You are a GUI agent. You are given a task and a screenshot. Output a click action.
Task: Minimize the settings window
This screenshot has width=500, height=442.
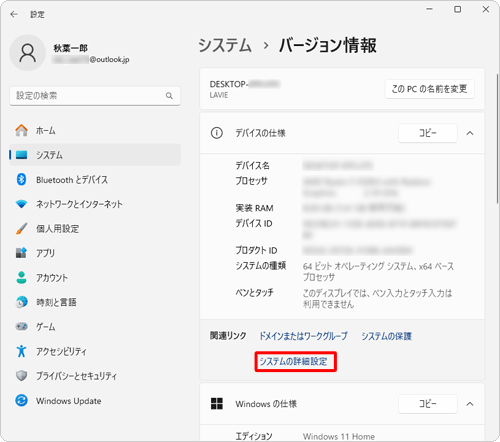(x=430, y=9)
